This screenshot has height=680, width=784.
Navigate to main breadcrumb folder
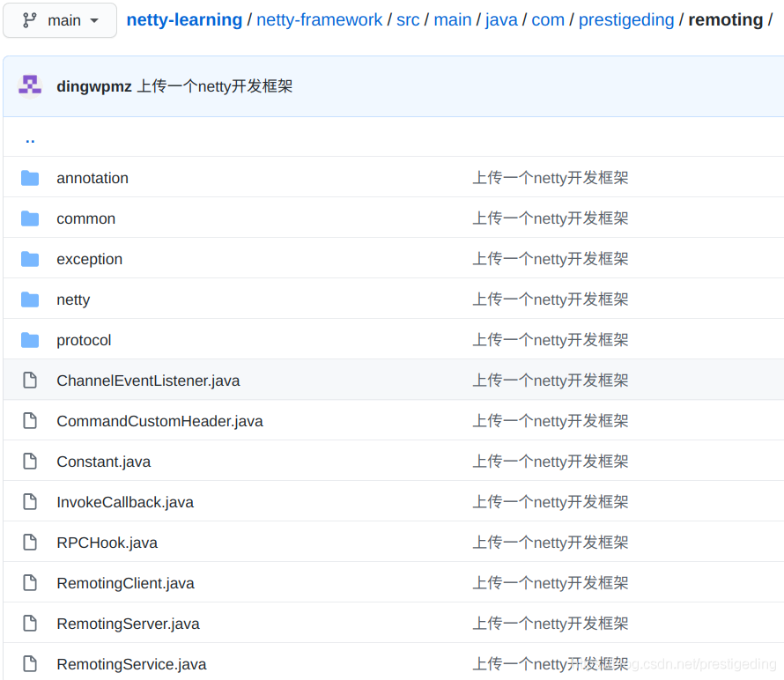pos(453,19)
